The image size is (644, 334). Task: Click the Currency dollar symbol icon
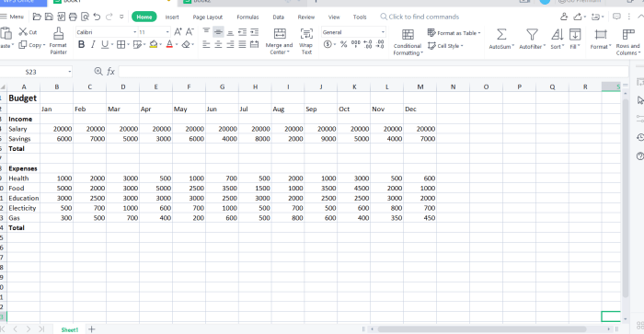(328, 44)
